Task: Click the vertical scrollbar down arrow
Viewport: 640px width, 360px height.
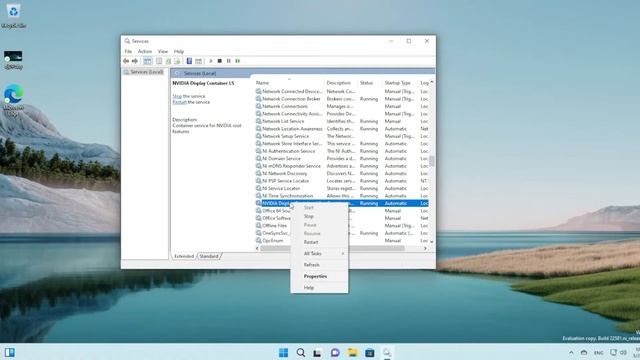Action: click(x=432, y=242)
